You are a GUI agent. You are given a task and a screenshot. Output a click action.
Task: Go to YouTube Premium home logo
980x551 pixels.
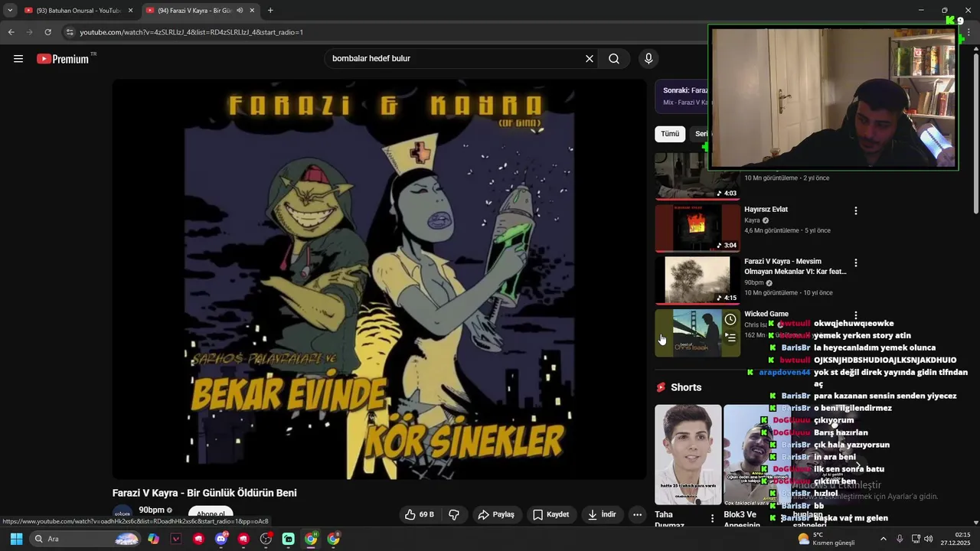(63, 59)
